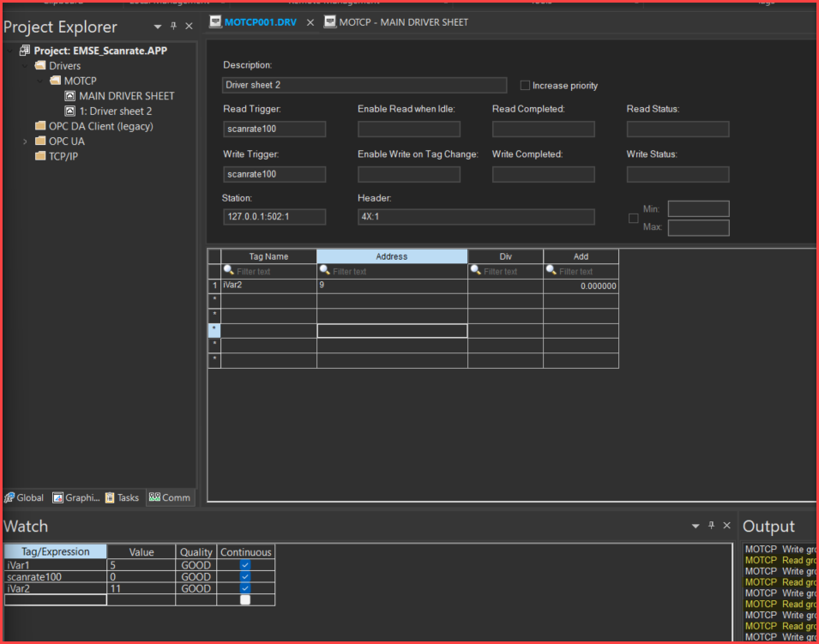
Task: Select Add cell showing 0.000000
Action: click(x=581, y=286)
